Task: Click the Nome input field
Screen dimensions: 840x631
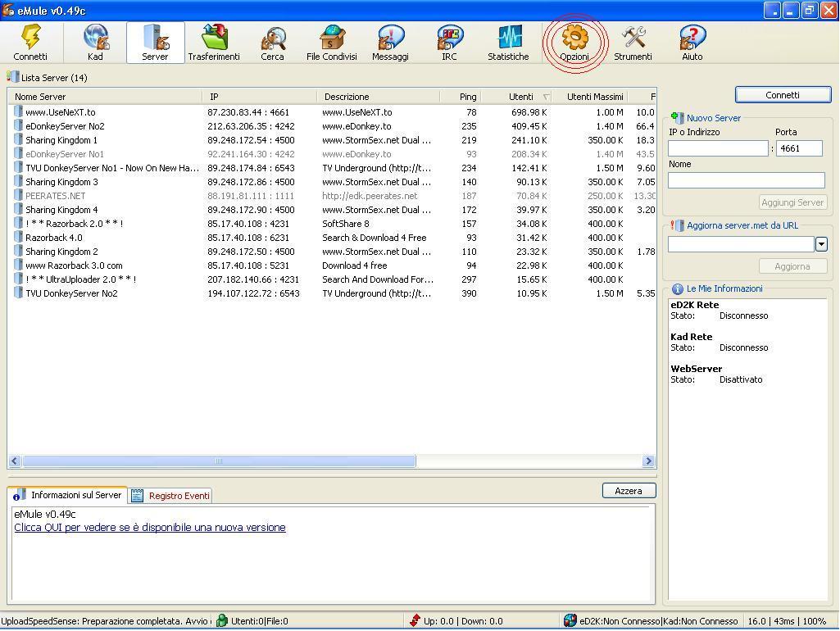Action: [x=747, y=180]
